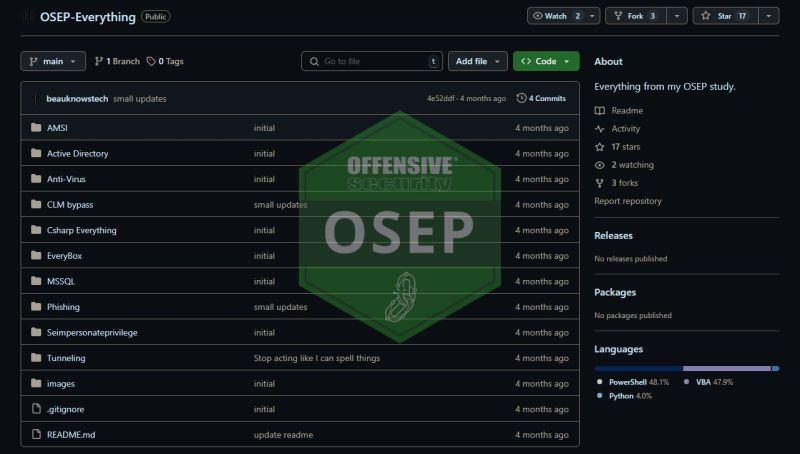Open the .gitignore file name
800x454 pixels.
pyautogui.click(x=65, y=409)
